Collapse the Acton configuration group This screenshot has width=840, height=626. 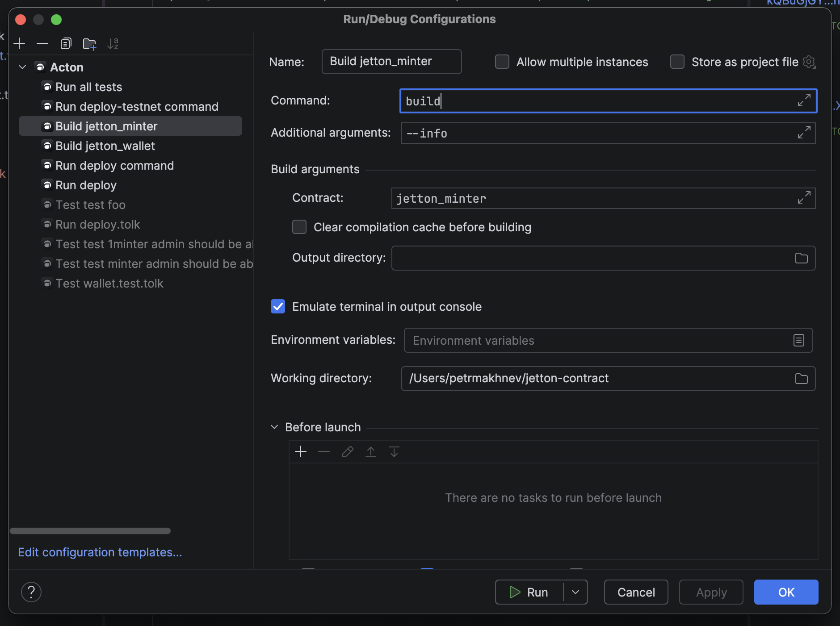pyautogui.click(x=22, y=67)
